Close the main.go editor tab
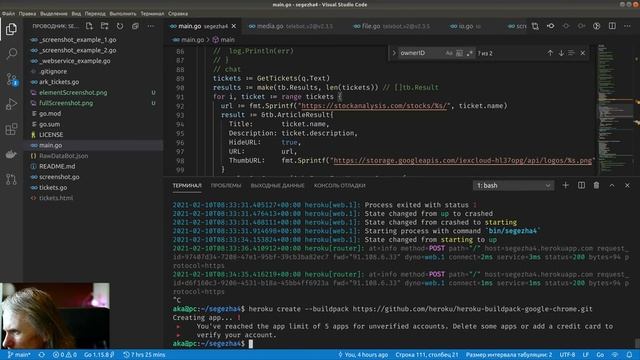Image resolution: width=640 pixels, height=360 pixels. (234, 26)
